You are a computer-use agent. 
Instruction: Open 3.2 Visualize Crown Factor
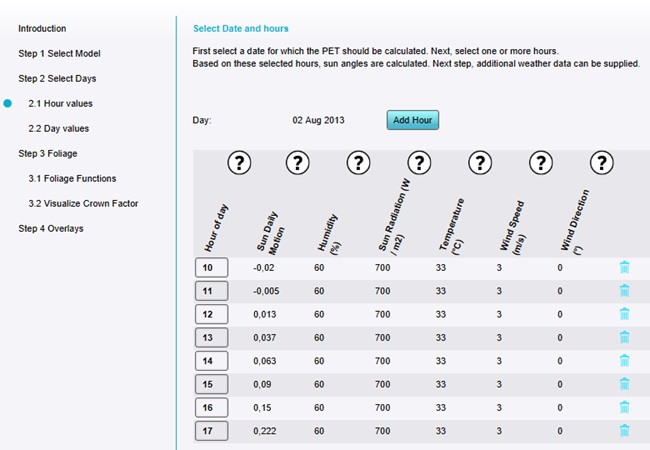83,203
